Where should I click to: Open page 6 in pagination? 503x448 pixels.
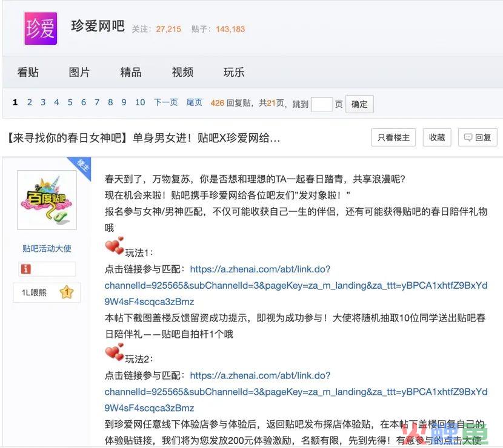click(84, 102)
